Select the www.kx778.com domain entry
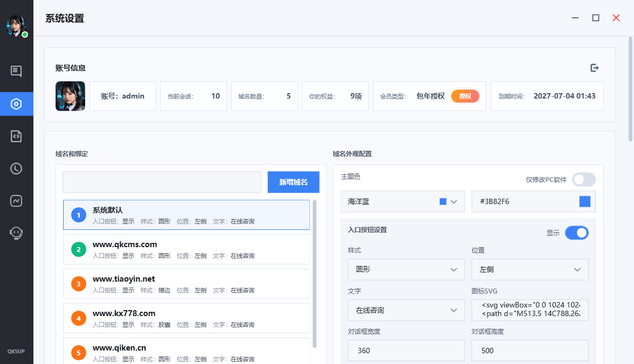The width and height of the screenshot is (634, 364). coord(187,318)
